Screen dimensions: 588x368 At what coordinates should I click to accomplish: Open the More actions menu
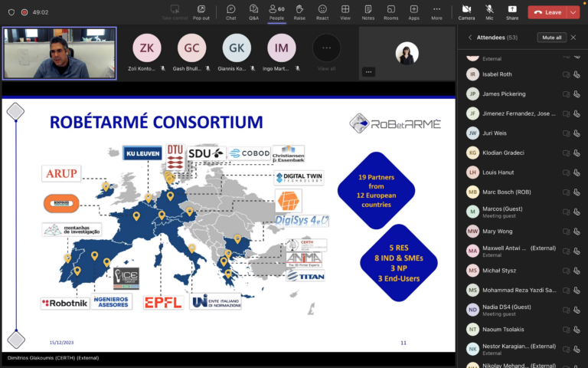click(436, 12)
